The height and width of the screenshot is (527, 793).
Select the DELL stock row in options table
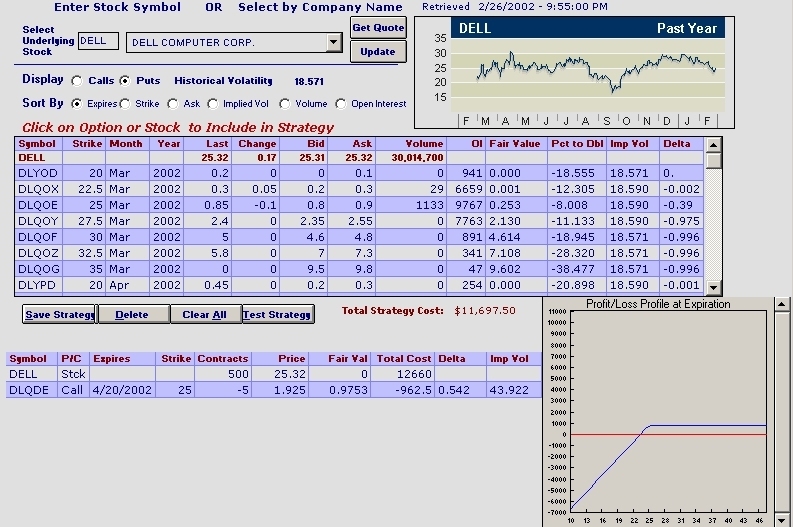[x=359, y=158]
